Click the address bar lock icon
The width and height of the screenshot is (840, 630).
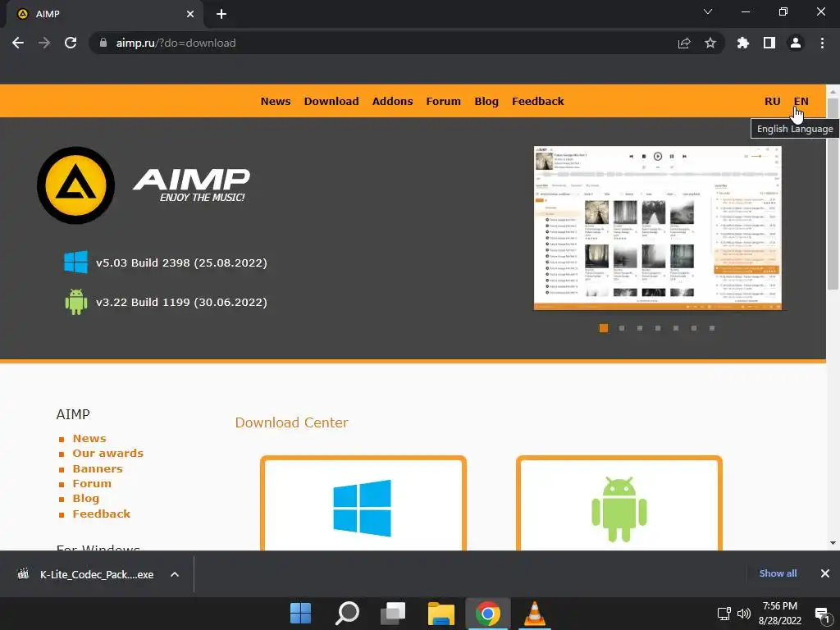(103, 43)
